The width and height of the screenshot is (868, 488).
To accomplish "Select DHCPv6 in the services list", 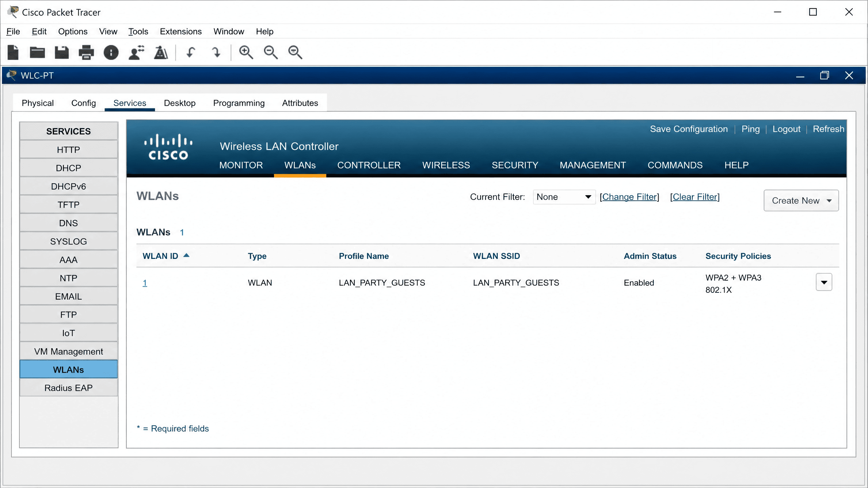I will 68,186.
